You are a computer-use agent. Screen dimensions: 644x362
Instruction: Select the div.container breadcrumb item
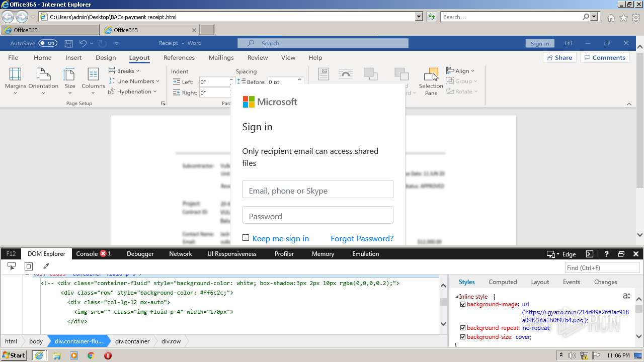click(132, 341)
